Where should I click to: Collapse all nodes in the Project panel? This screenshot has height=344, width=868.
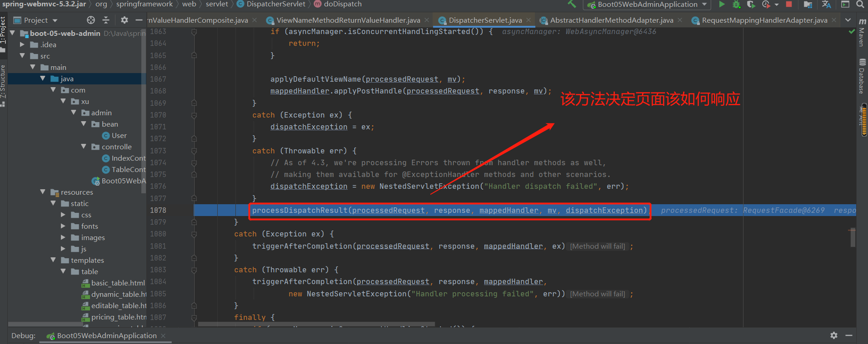(x=106, y=20)
